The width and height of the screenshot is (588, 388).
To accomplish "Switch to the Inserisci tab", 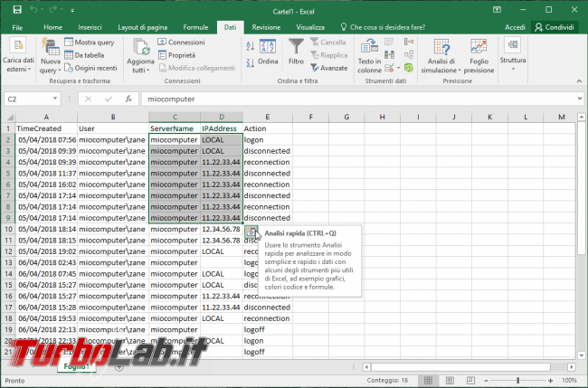I will (90, 27).
